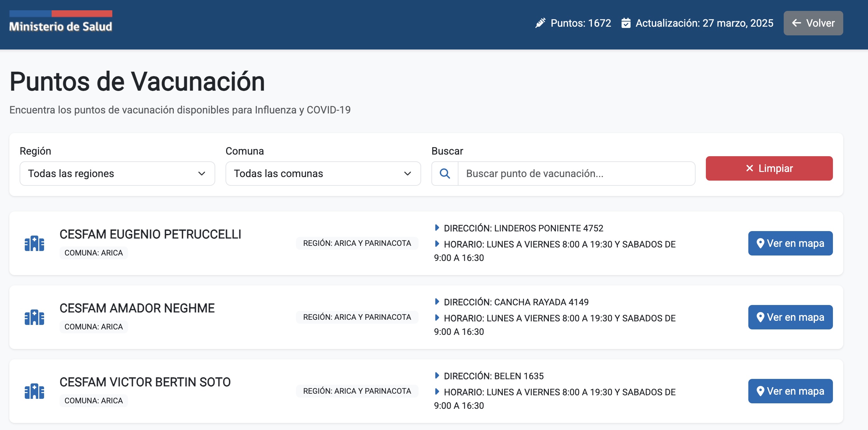Click the Puntos: 1672 counter text
The height and width of the screenshot is (430, 868).
click(x=581, y=23)
